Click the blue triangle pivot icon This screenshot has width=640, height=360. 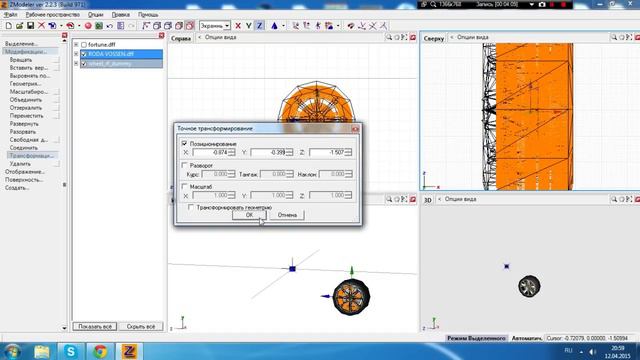274,26
